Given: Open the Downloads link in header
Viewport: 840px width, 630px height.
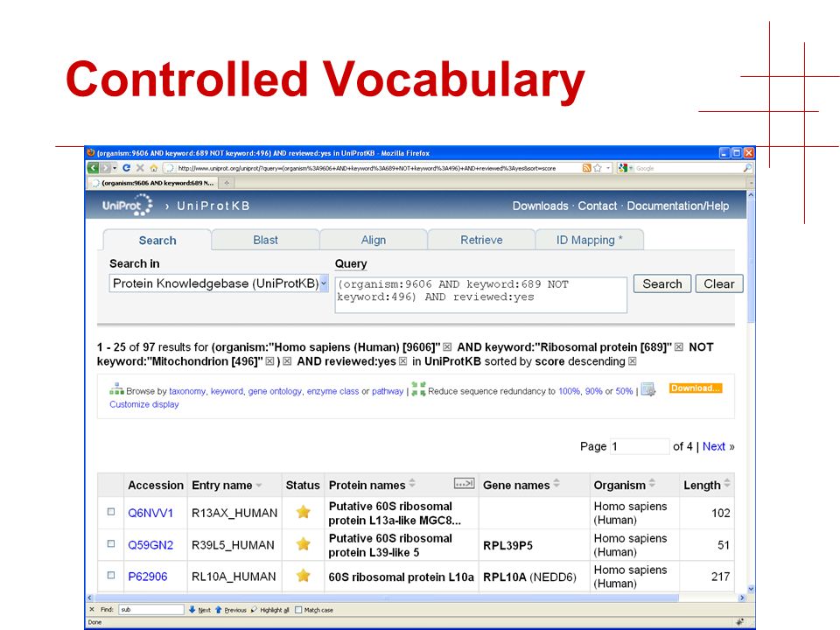Looking at the screenshot, I should pyautogui.click(x=540, y=206).
